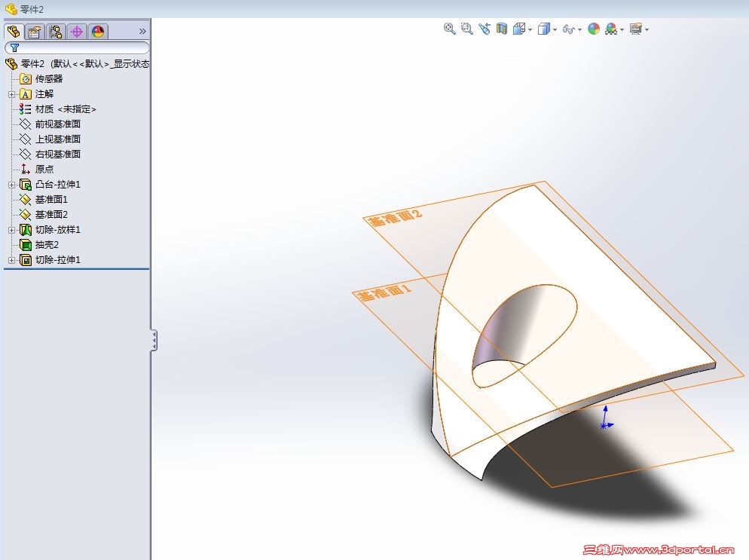This screenshot has height=560, width=749.
Task: Select 基准面1 in the feature tree
Action: (44, 199)
